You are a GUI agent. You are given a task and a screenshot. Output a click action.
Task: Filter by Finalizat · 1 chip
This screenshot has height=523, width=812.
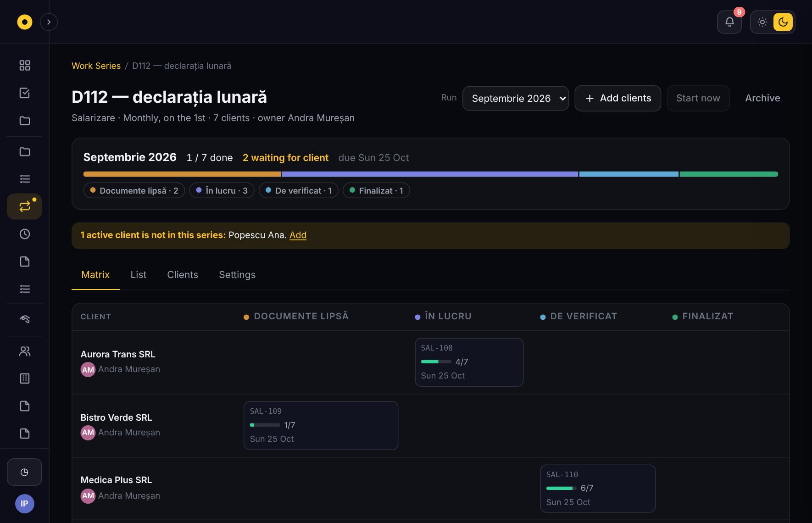(x=376, y=190)
